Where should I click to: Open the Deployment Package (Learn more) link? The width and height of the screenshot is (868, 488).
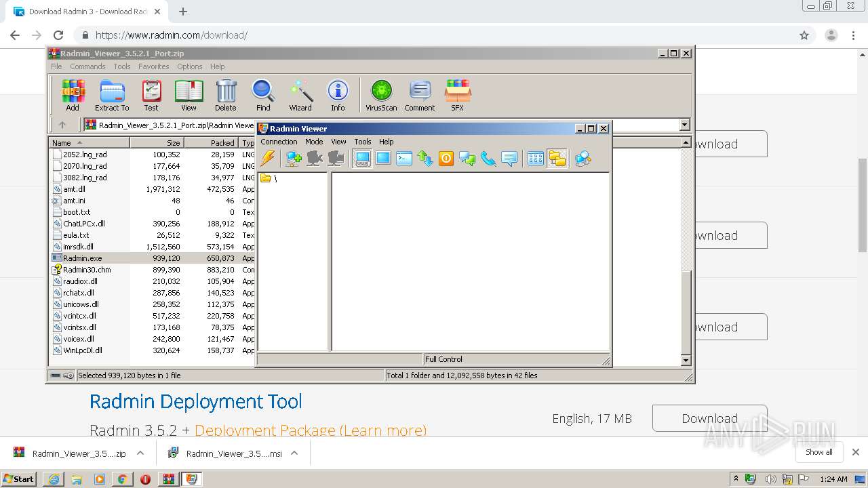pos(311,430)
